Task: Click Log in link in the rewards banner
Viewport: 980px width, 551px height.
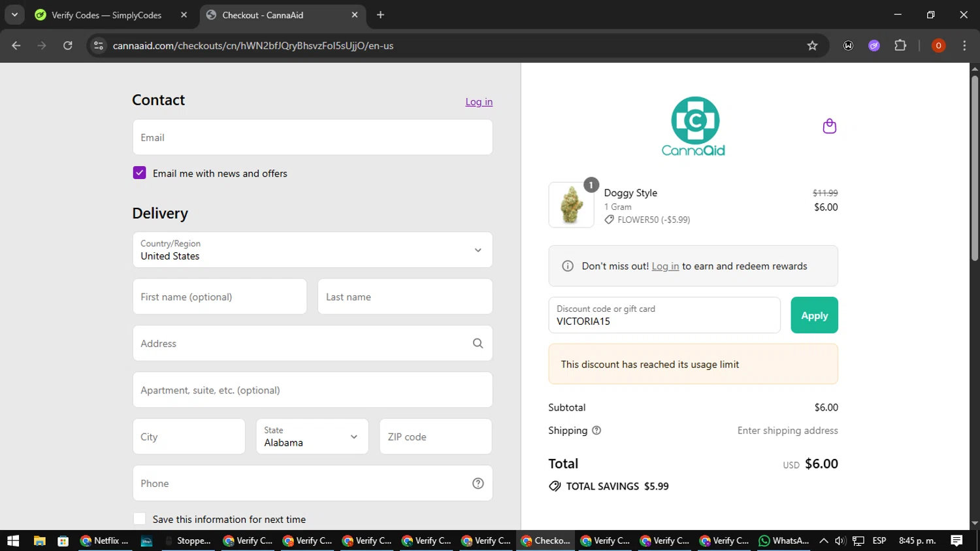Action: (x=665, y=266)
